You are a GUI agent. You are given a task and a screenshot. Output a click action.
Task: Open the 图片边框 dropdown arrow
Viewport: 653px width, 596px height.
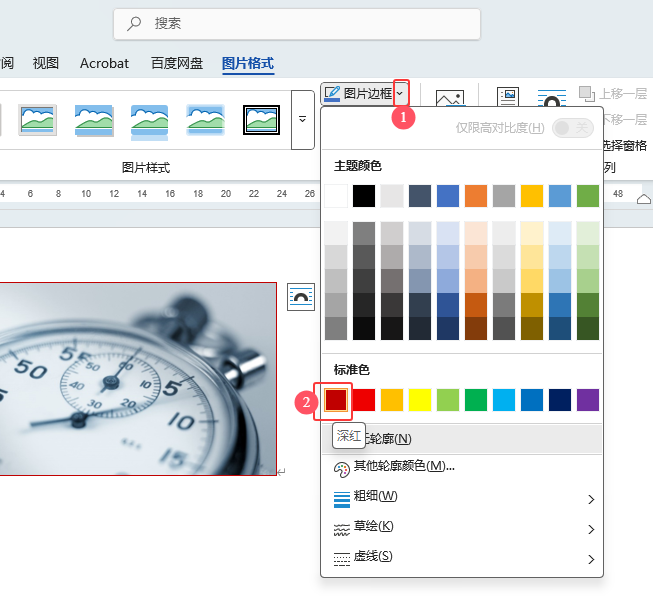point(401,93)
